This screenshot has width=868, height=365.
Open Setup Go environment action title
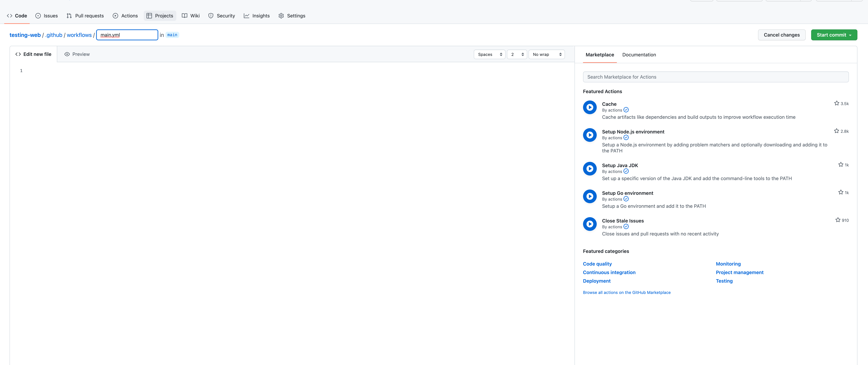coord(627,193)
